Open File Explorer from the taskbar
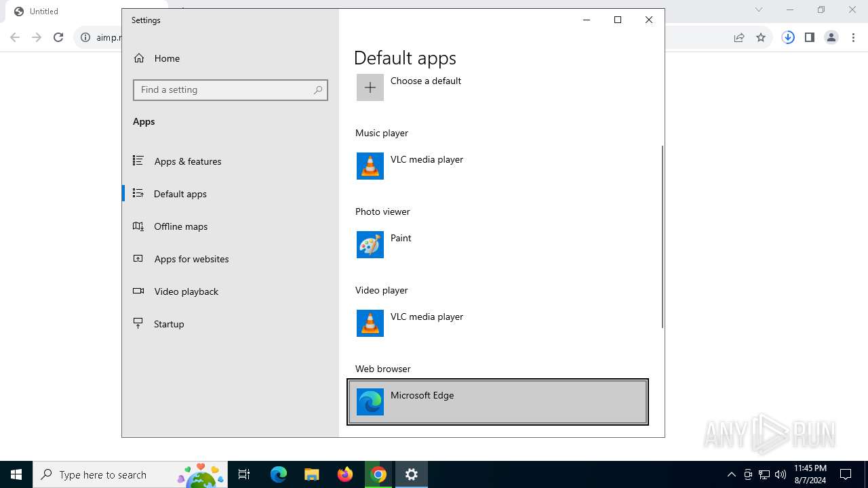Screen dimensions: 868x488 point(312,474)
